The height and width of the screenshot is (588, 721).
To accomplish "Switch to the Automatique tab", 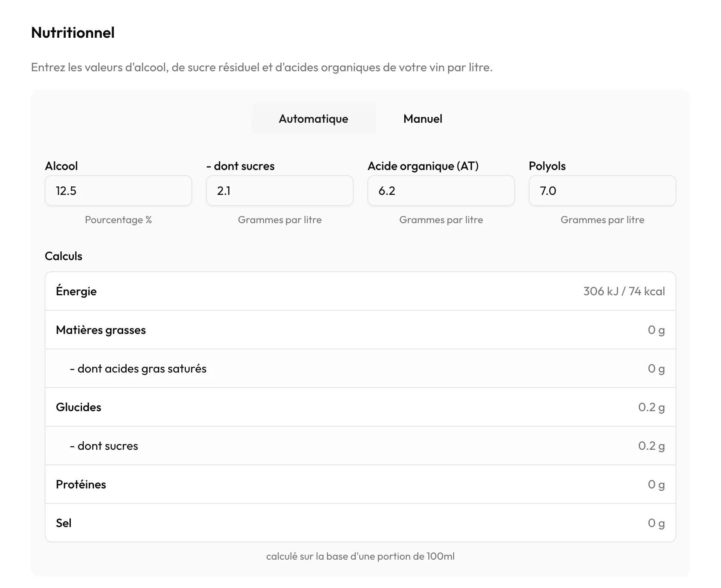I will [x=314, y=118].
